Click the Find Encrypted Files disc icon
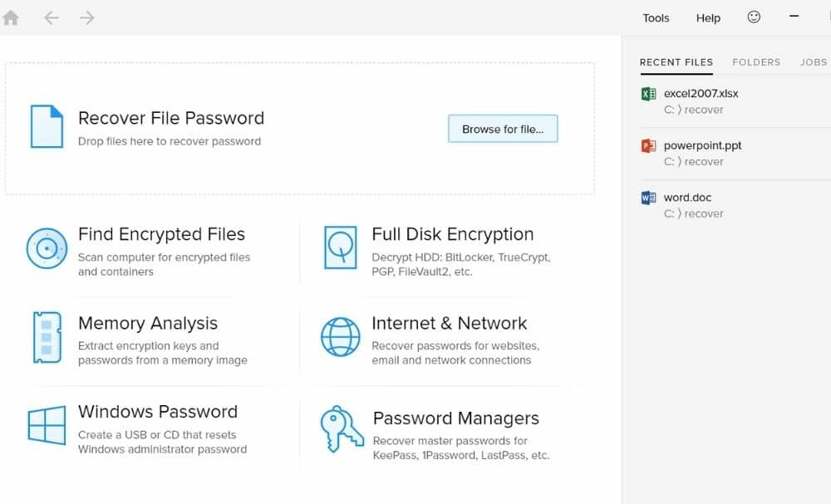Screen dimensions: 831x504 pyautogui.click(x=47, y=247)
